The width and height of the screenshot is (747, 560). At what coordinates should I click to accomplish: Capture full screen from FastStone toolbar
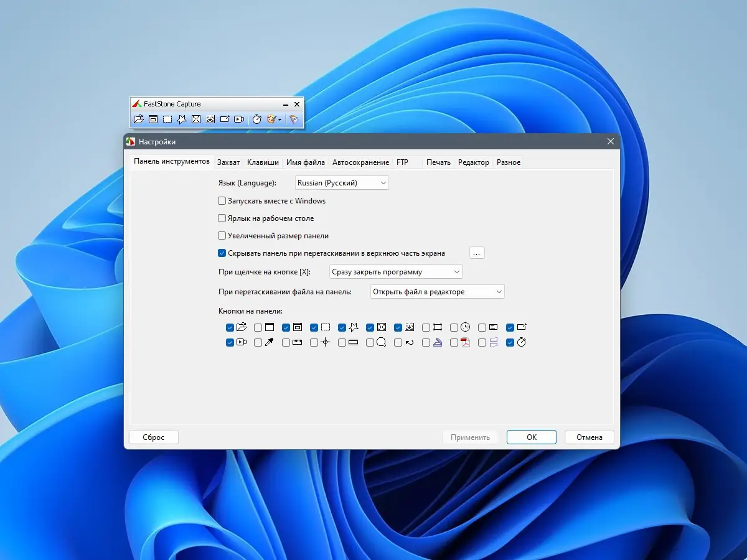click(x=196, y=119)
